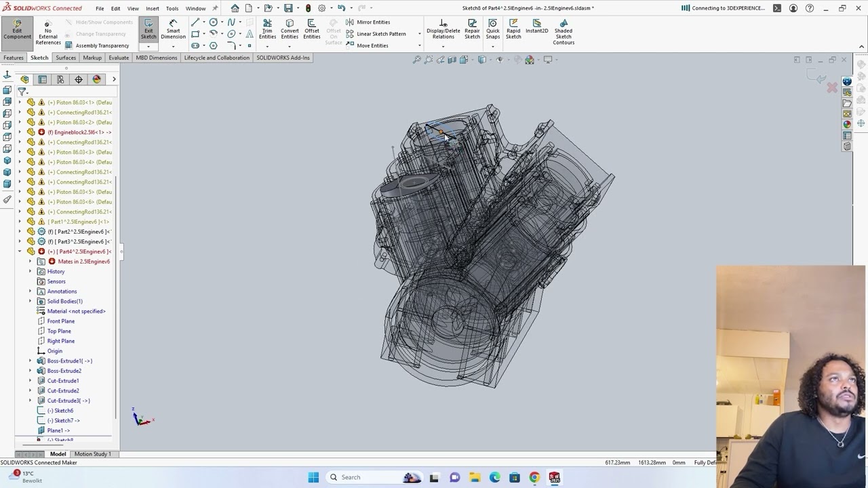Image resolution: width=868 pixels, height=488 pixels.
Task: Click the Home icon in title bar
Action: tap(235, 8)
